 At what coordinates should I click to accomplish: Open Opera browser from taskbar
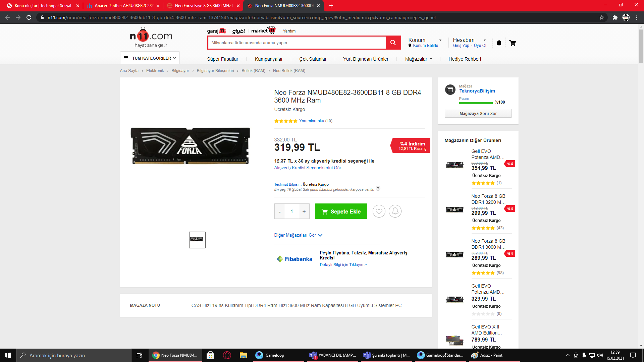coord(227,355)
